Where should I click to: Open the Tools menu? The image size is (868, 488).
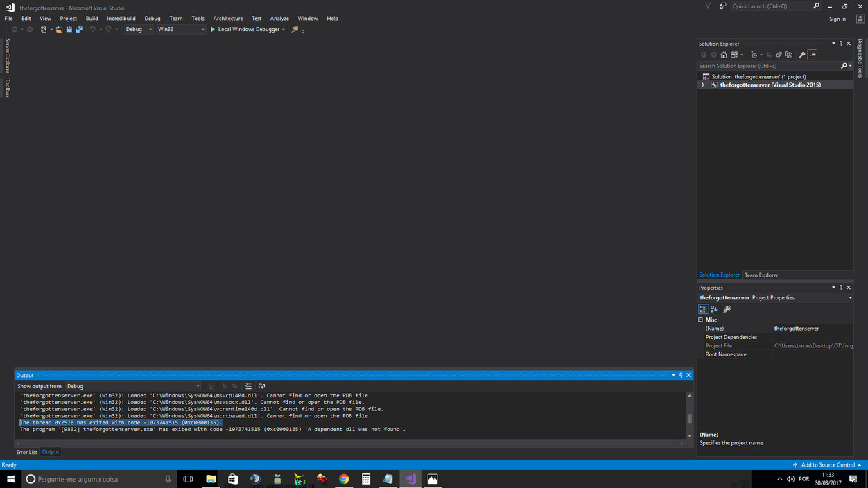point(198,18)
